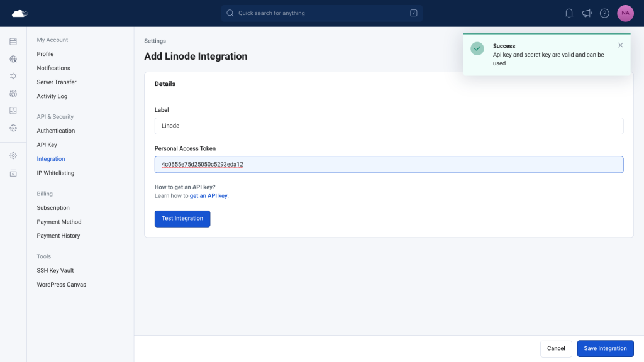This screenshot has width=644, height=362.
Task: Open the archive box icon in the left rail
Action: point(13,173)
